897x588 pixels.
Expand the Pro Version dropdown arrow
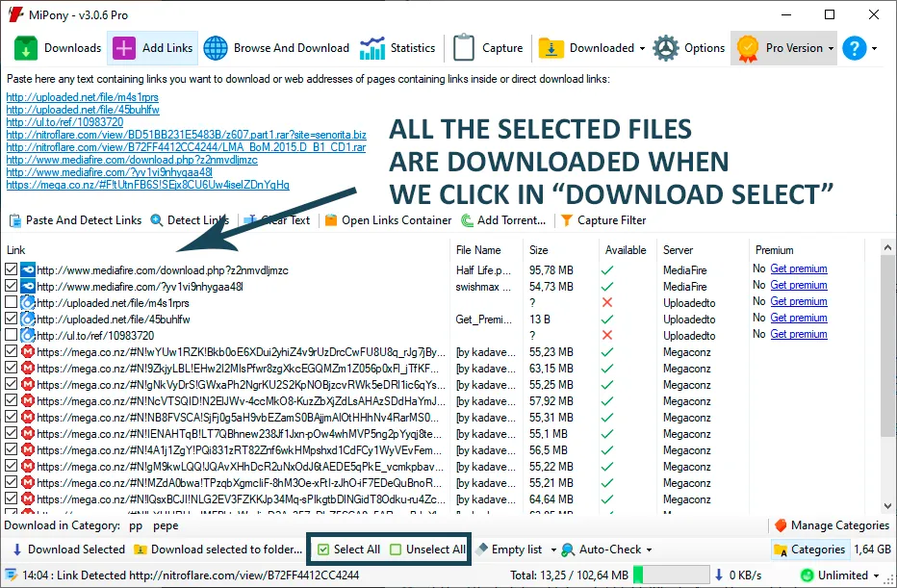point(831,49)
